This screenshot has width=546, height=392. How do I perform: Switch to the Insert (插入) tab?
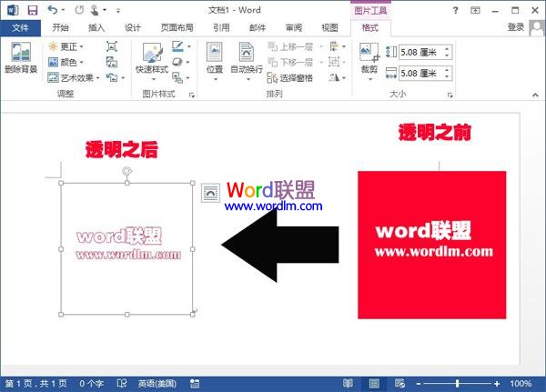point(96,27)
